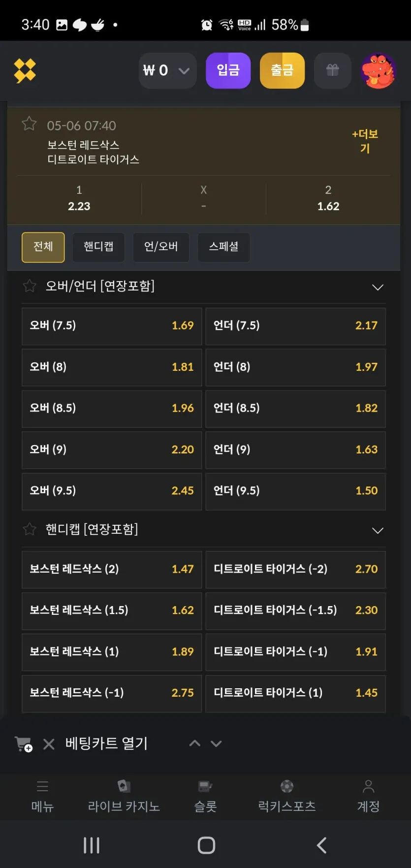Open the 슬롯 icon in bottom navigation
Image resolution: width=411 pixels, height=868 pixels.
coord(205,786)
